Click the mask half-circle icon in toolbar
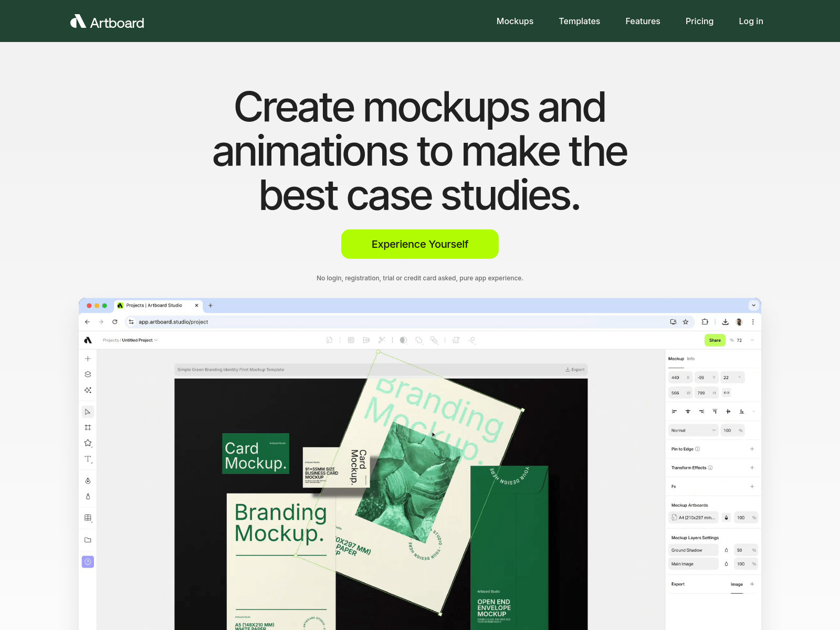The width and height of the screenshot is (840, 630). pos(403,340)
